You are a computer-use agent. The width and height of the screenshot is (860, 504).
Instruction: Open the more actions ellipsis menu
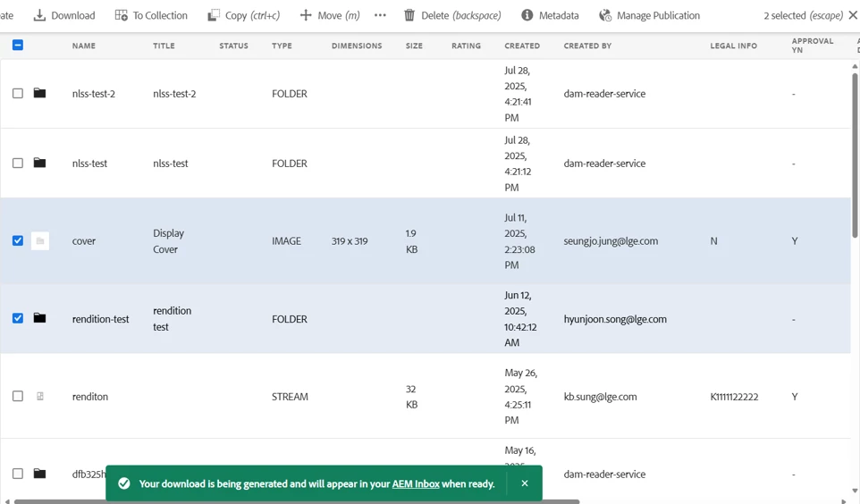coord(380,15)
